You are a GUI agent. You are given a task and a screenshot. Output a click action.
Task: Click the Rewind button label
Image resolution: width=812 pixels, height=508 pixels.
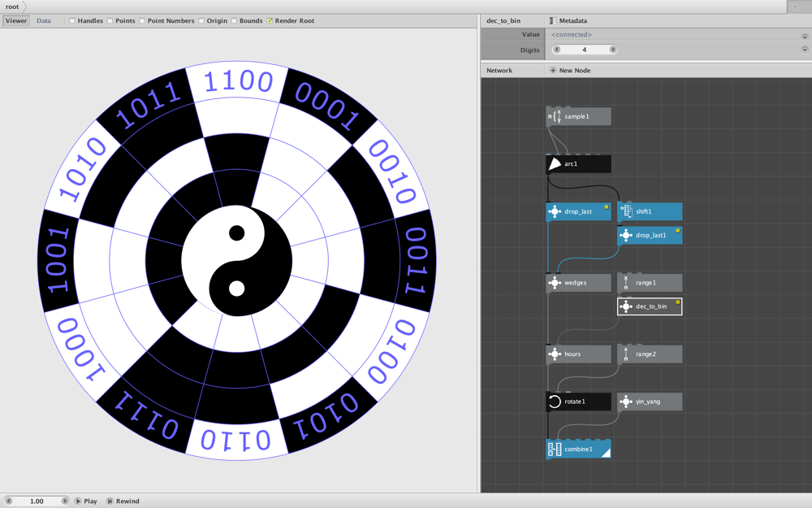(127, 501)
